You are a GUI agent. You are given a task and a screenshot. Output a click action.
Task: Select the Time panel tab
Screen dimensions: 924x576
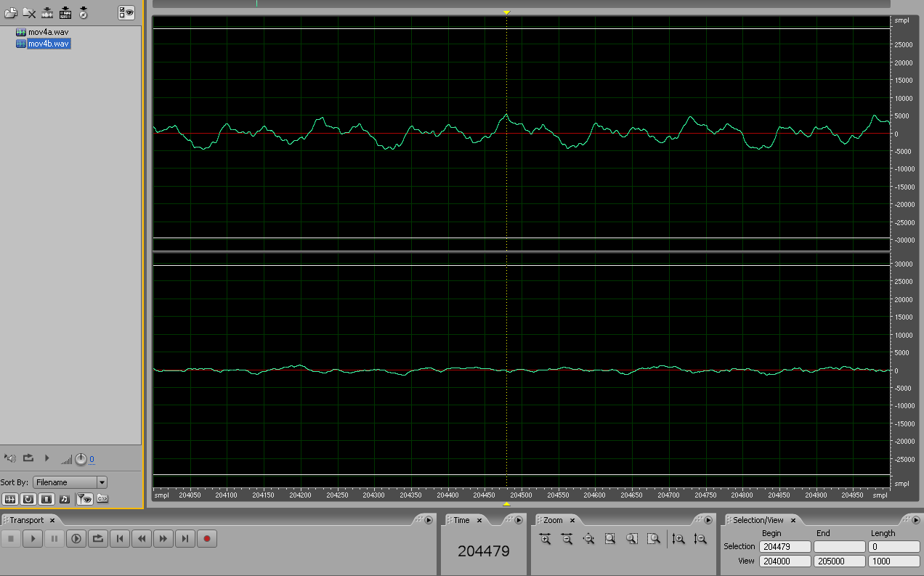(461, 520)
